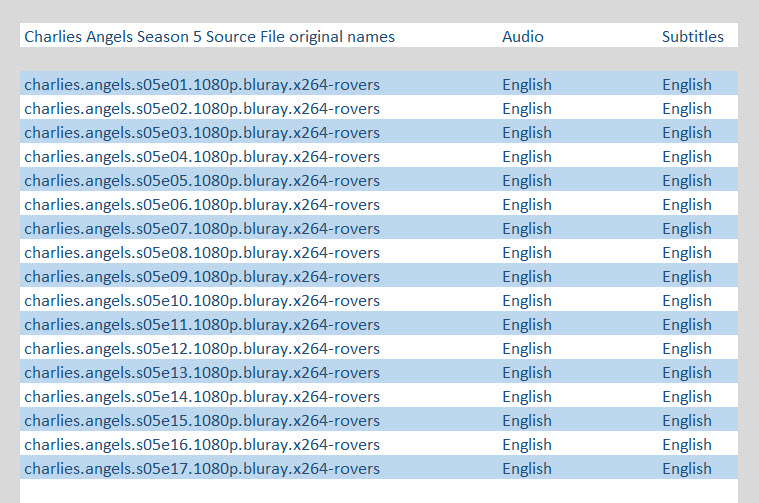The height and width of the screenshot is (503, 759).
Task: Select the header cell 'Charlies Angels Season 5 Source File original names'
Action: (210, 37)
